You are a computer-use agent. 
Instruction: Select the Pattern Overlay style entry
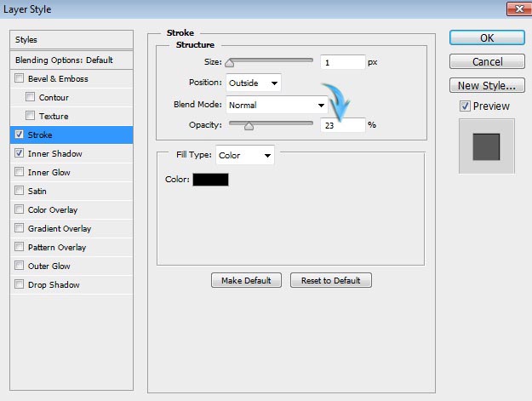click(x=72, y=247)
